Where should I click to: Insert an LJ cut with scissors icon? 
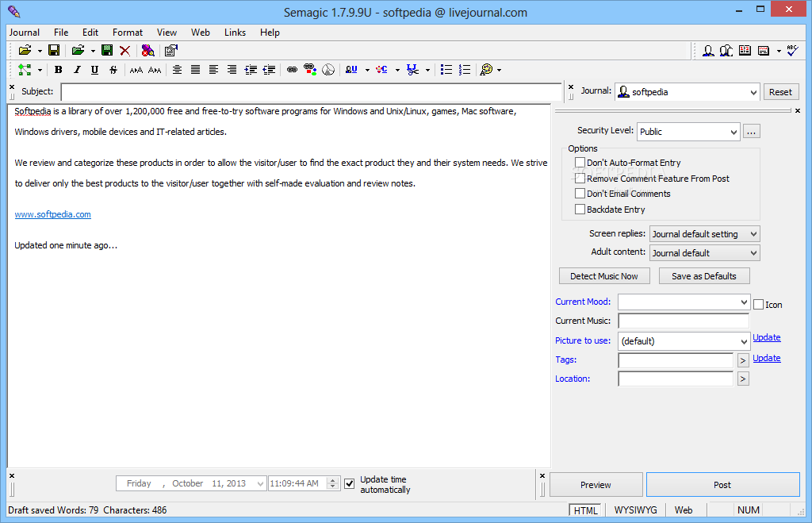coord(412,70)
